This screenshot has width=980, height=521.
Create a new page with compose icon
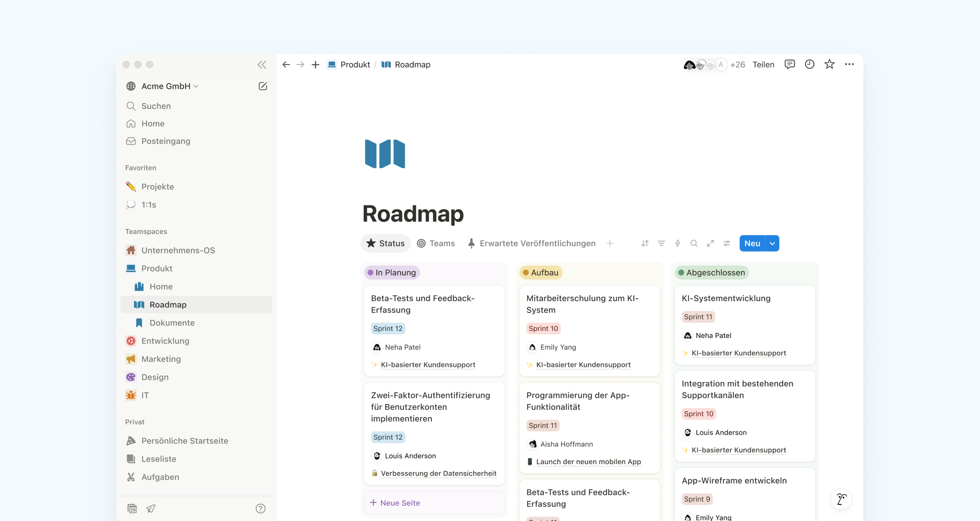[x=263, y=86]
